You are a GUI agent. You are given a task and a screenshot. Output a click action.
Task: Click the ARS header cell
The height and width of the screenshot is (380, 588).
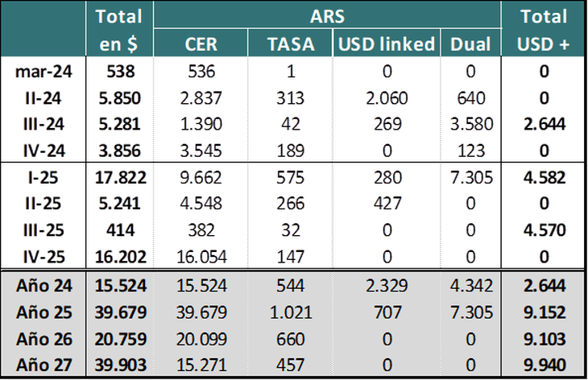(x=325, y=16)
